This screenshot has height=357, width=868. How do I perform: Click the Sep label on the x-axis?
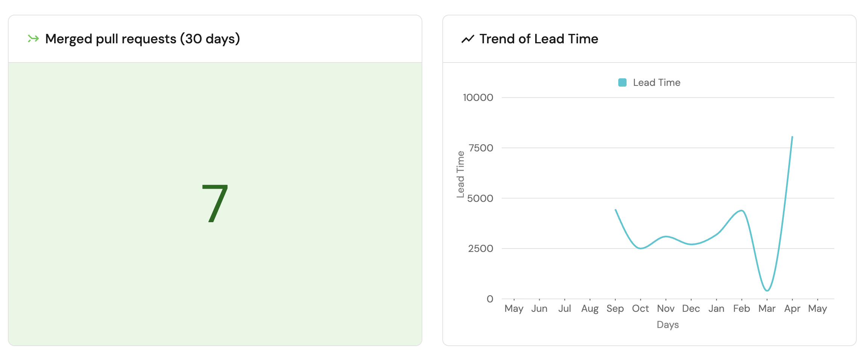tap(615, 309)
